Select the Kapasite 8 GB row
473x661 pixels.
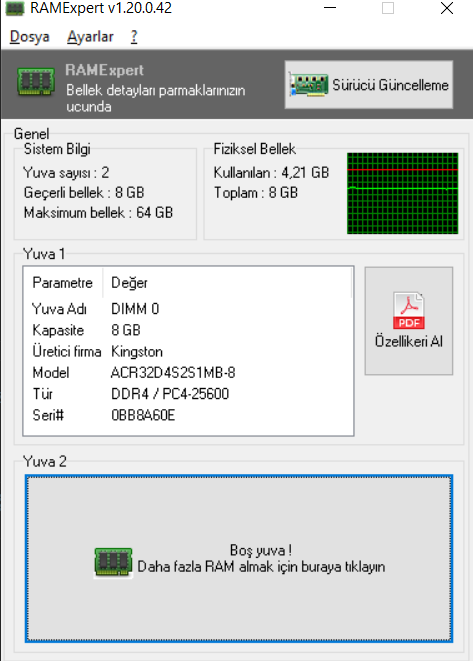pos(188,330)
